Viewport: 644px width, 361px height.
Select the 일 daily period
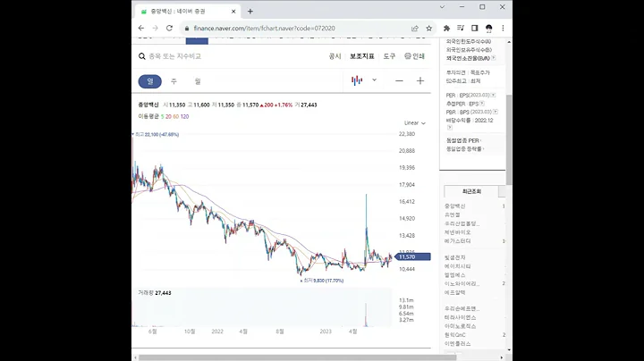[x=150, y=81]
